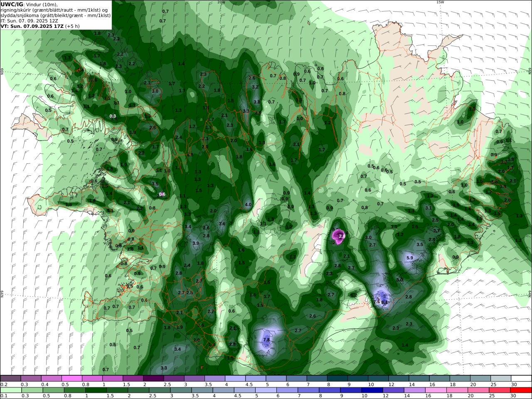Click the 'UWC/IG: Vindur (10m)' title text
The image size is (532, 399).
[x=29, y=4]
